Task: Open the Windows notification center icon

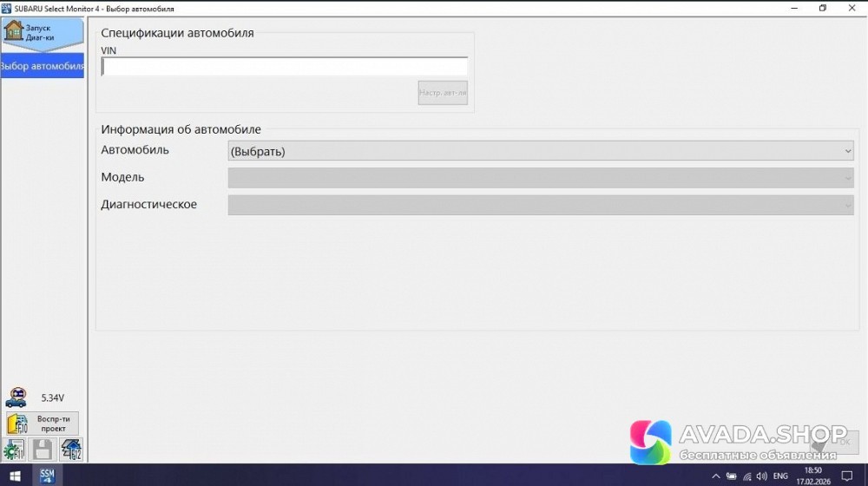Action: 847,476
